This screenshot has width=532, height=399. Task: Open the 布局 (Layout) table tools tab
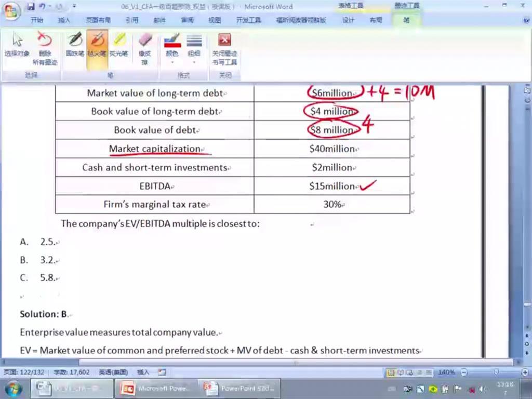(x=376, y=20)
